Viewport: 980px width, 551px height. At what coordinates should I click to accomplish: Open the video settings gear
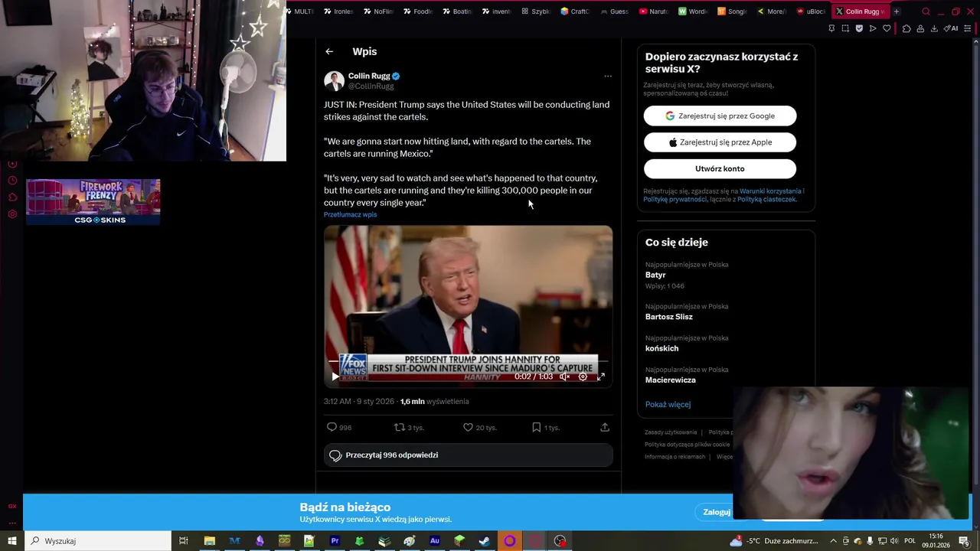[x=583, y=377]
